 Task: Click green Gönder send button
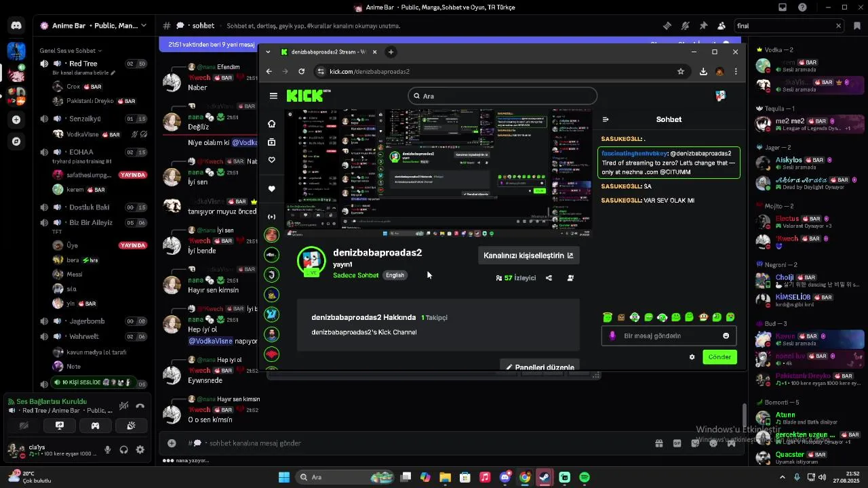(719, 357)
